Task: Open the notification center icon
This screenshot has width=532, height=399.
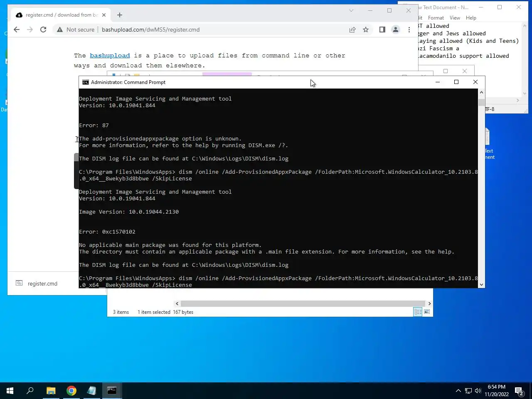Action: click(520, 391)
